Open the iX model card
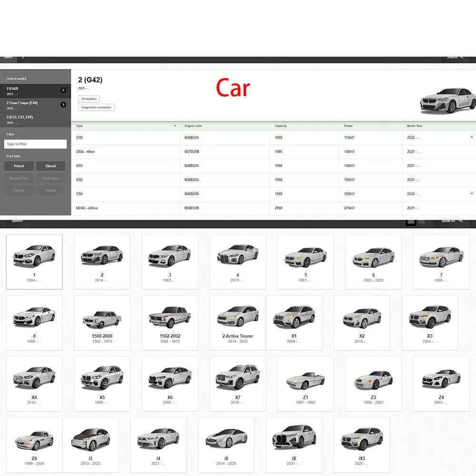Viewport: 476px width, 476px height. coord(294,445)
